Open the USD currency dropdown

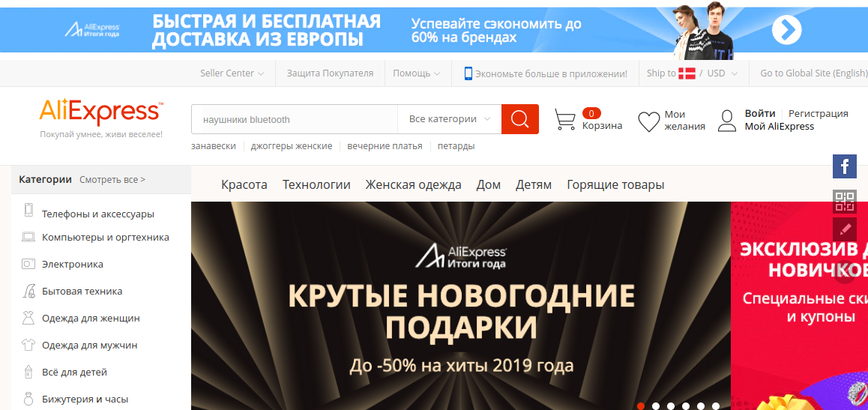[x=723, y=73]
